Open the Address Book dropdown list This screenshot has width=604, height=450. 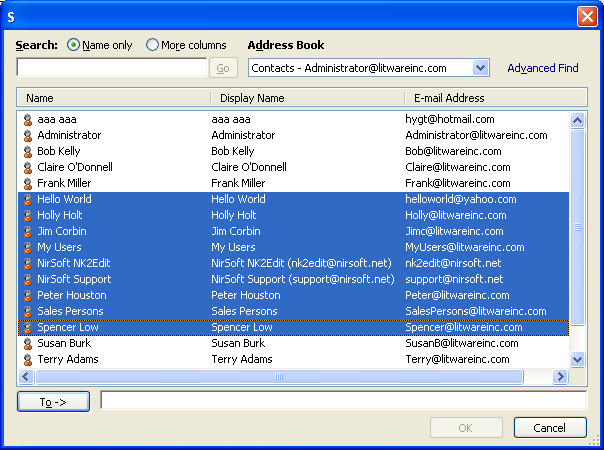pos(480,68)
